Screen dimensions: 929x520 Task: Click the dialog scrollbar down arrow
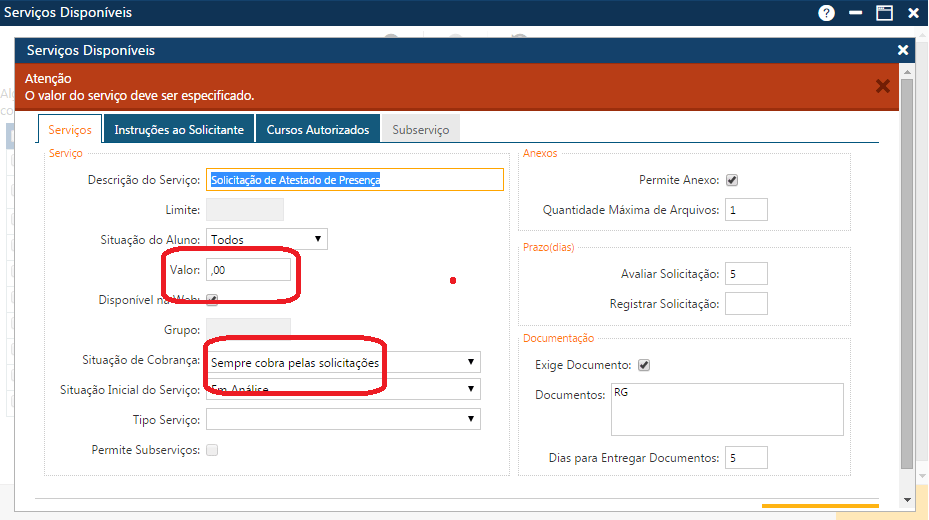(907, 499)
